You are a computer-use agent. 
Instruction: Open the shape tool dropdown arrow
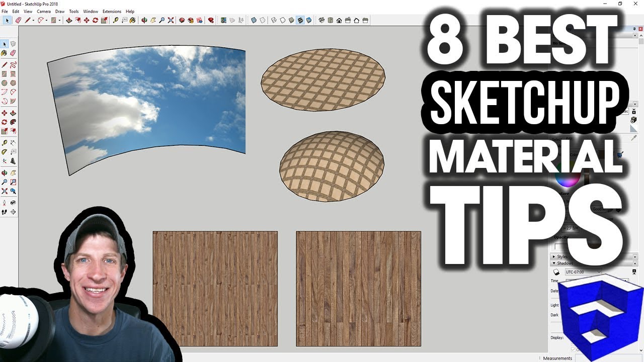[x=59, y=21]
